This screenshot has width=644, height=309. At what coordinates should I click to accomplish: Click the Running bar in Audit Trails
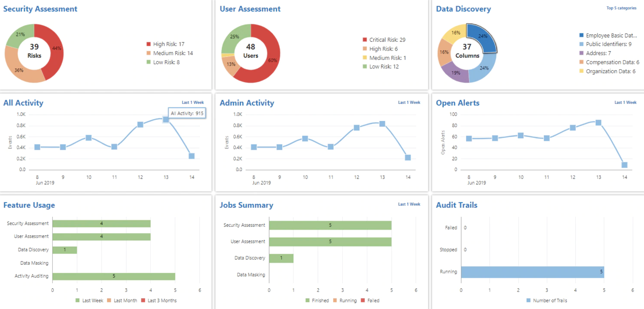pos(532,272)
